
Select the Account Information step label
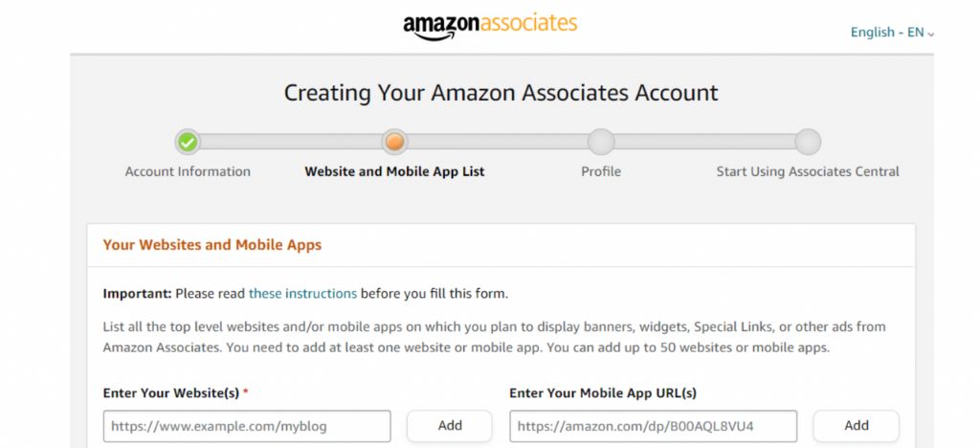tap(188, 172)
